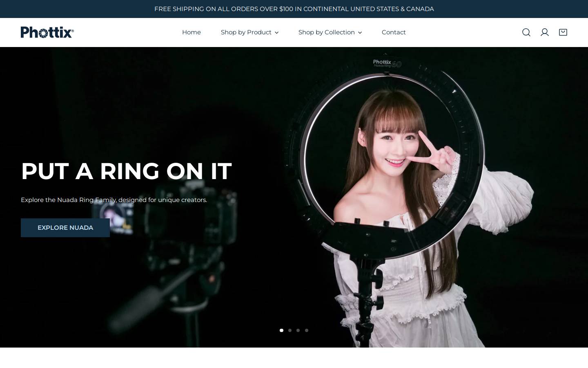Viewport: 588px width, 368px height.
Task: Open the shopping cart icon
Action: (563, 32)
